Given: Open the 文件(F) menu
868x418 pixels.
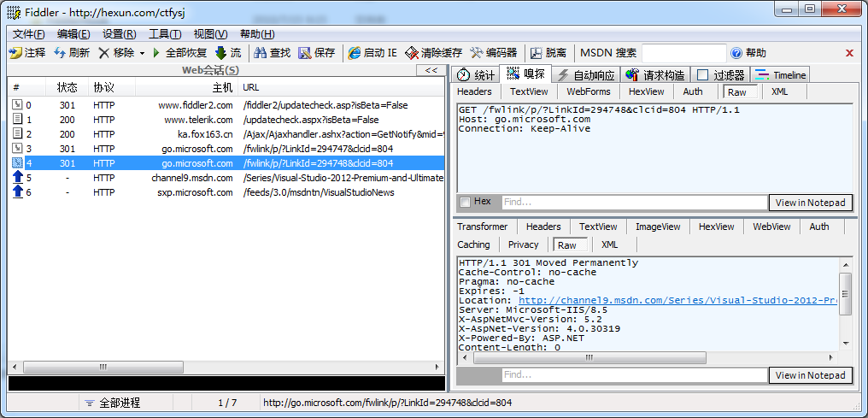Looking at the screenshot, I should (29, 34).
